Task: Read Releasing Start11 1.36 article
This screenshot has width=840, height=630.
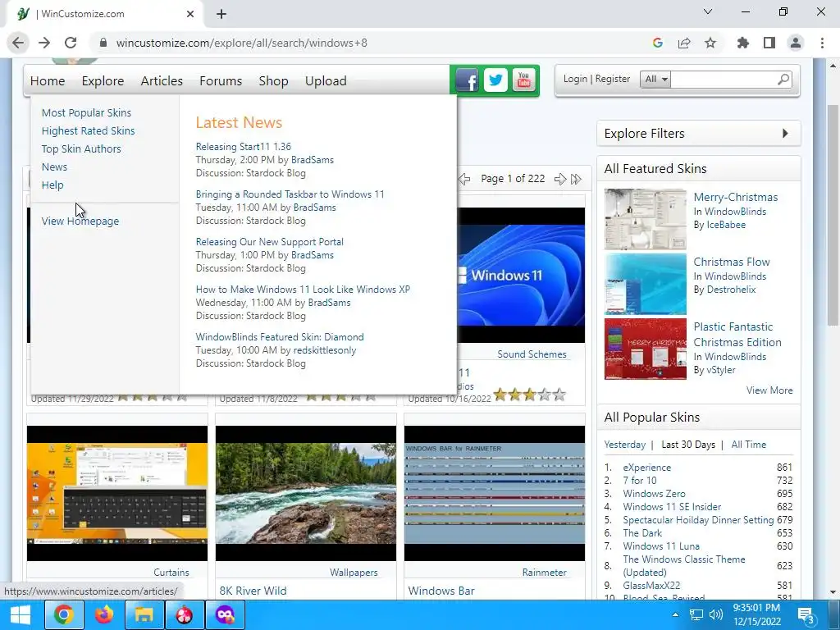Action: 243,146
